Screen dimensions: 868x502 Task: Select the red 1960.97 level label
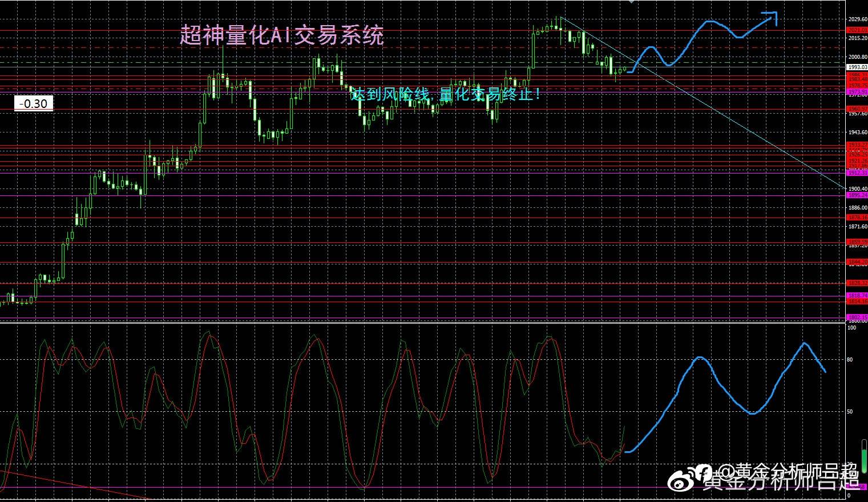pos(857,109)
